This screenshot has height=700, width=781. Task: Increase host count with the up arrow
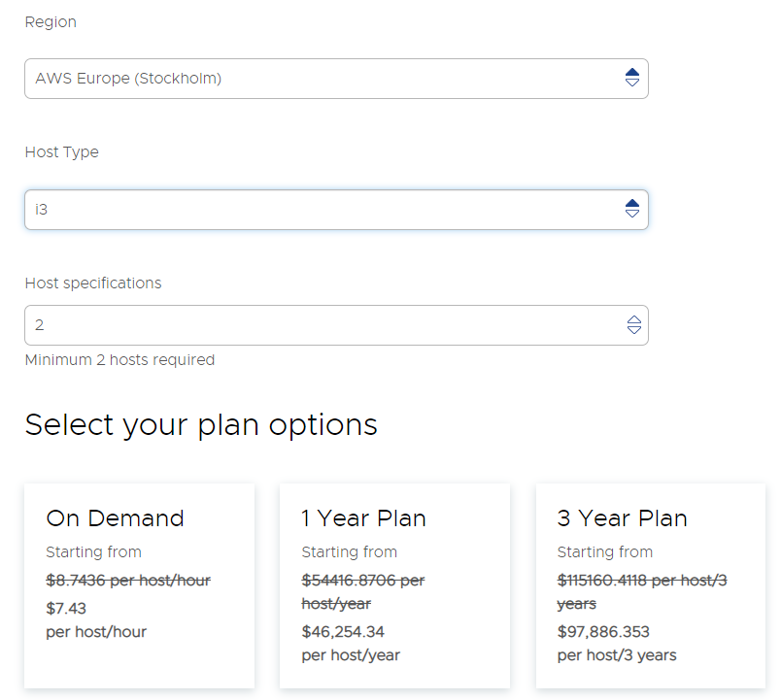634,319
